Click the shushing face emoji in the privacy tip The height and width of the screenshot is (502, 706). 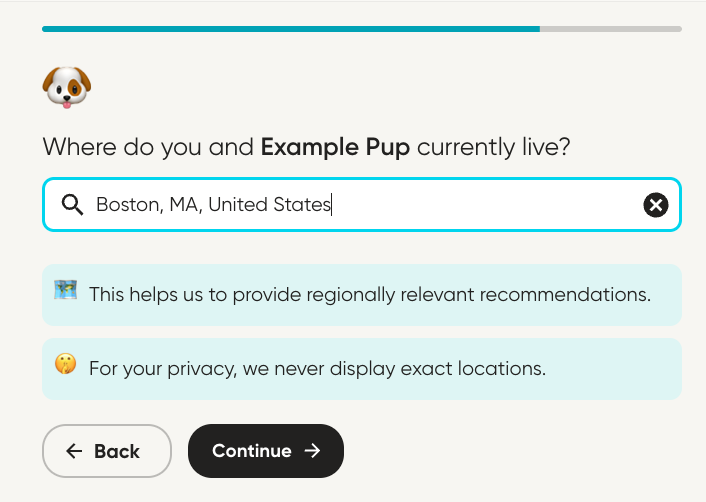(x=66, y=366)
